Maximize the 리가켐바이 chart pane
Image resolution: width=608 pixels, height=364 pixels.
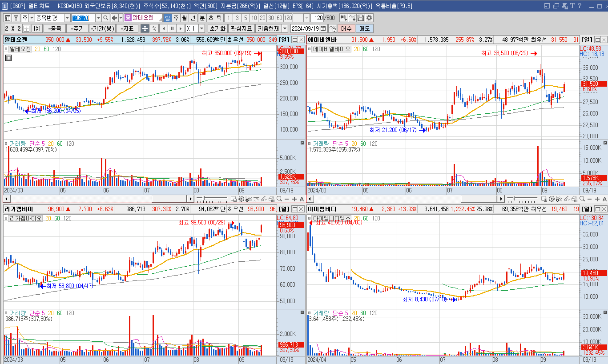coord(294,208)
